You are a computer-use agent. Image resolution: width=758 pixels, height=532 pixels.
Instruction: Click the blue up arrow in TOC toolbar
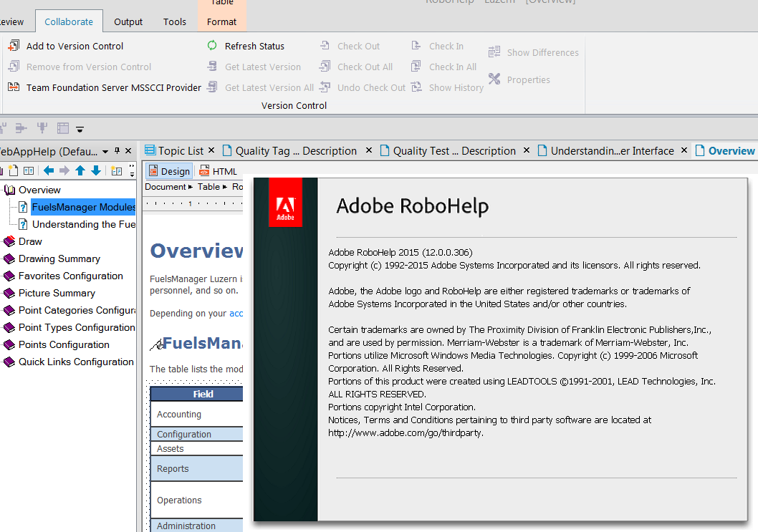(x=80, y=170)
